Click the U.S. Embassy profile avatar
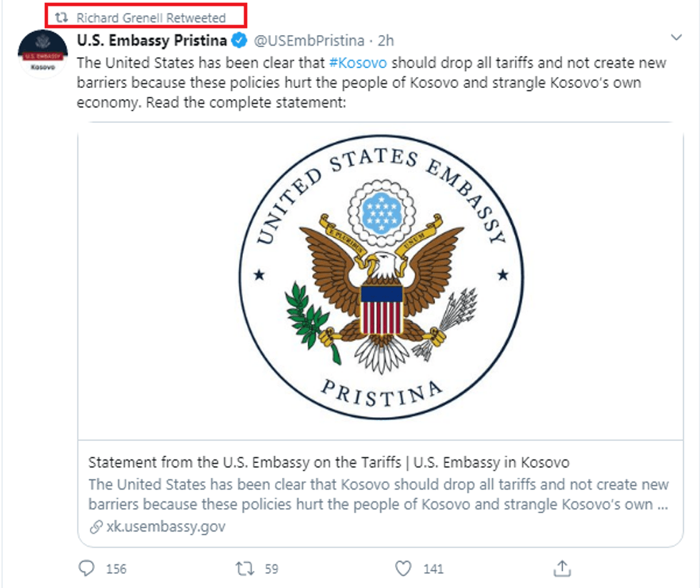Viewport: 700px width, 588px height. (x=40, y=55)
